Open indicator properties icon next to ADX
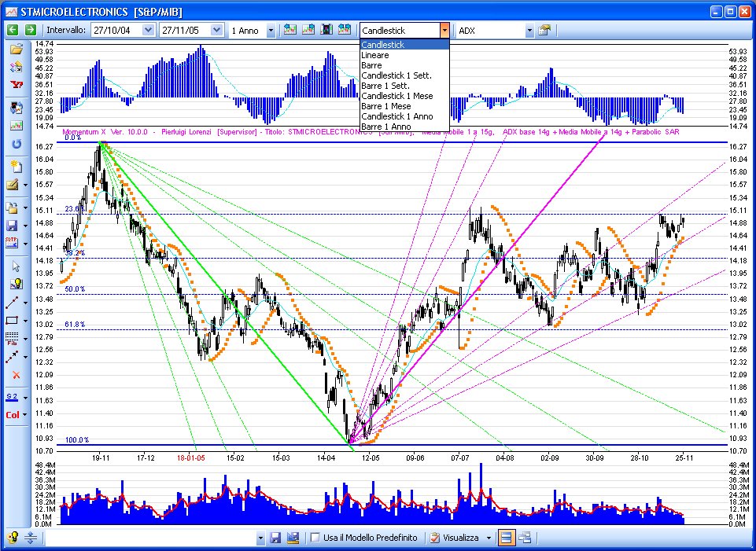This screenshot has width=756, height=551. click(x=544, y=30)
